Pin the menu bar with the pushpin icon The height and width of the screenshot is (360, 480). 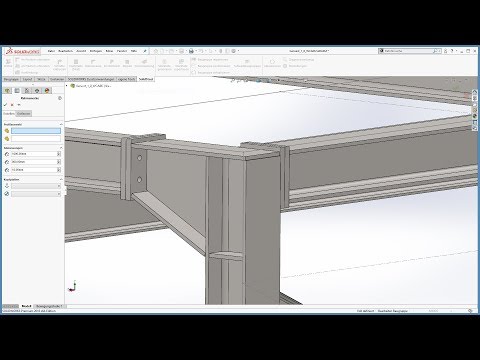click(145, 51)
